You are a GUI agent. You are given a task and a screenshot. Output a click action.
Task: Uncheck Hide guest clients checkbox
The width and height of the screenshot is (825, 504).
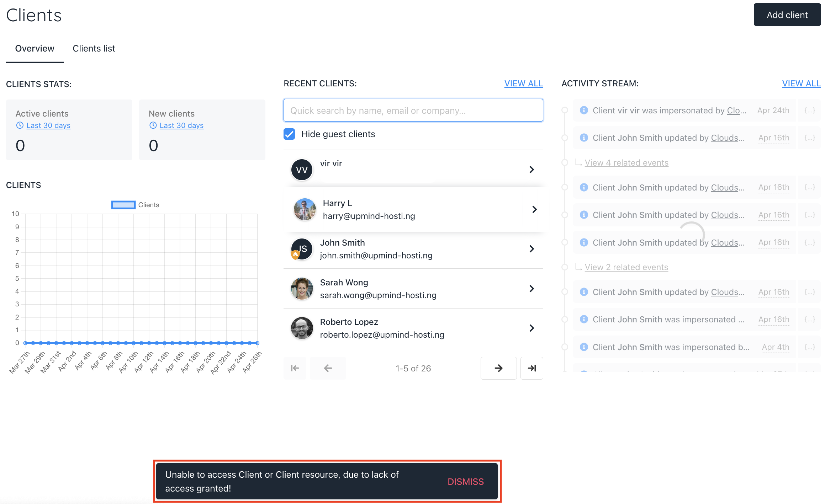[x=289, y=134]
